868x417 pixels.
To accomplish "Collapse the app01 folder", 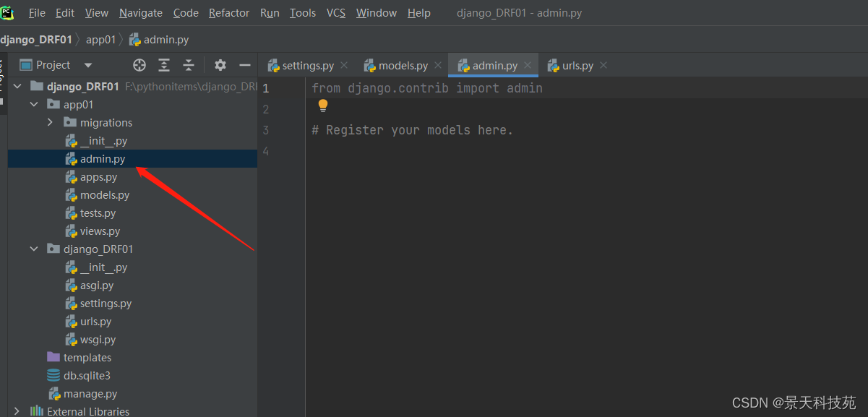I will (33, 104).
